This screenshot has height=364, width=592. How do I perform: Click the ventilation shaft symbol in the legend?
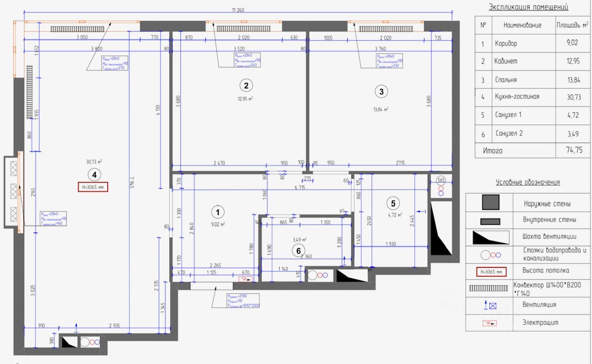click(x=490, y=237)
